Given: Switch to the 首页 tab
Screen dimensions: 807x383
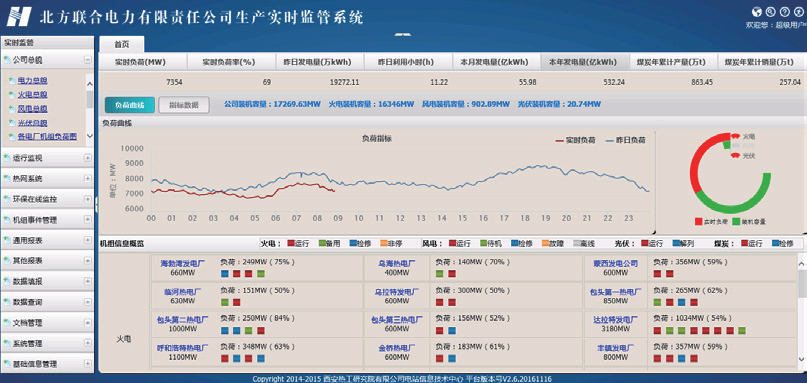Looking at the screenshot, I should coord(121,44).
